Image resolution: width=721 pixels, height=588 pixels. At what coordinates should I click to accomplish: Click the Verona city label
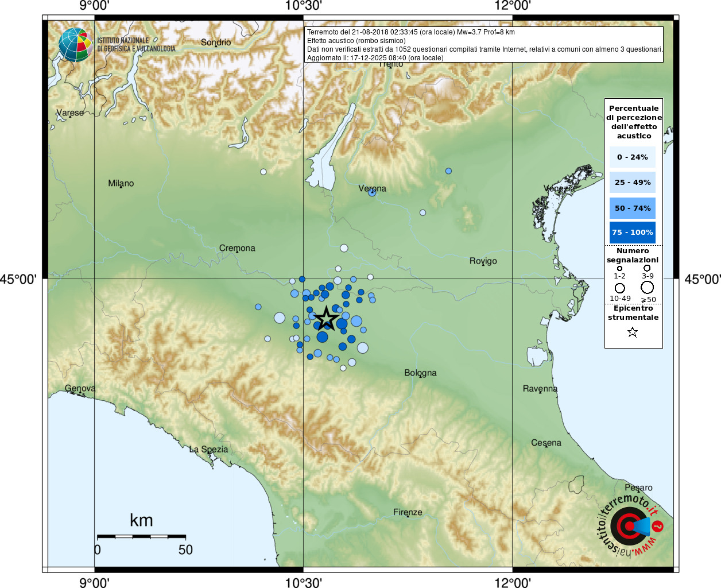click(372, 188)
